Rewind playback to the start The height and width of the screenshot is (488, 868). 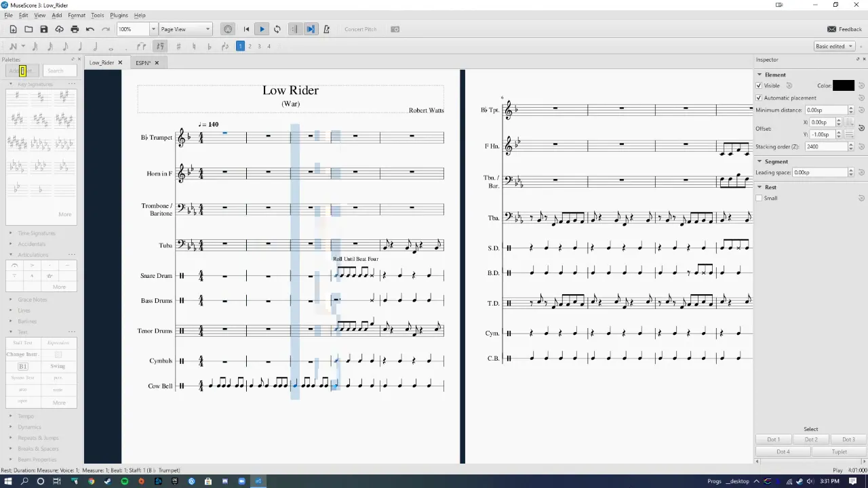(246, 29)
